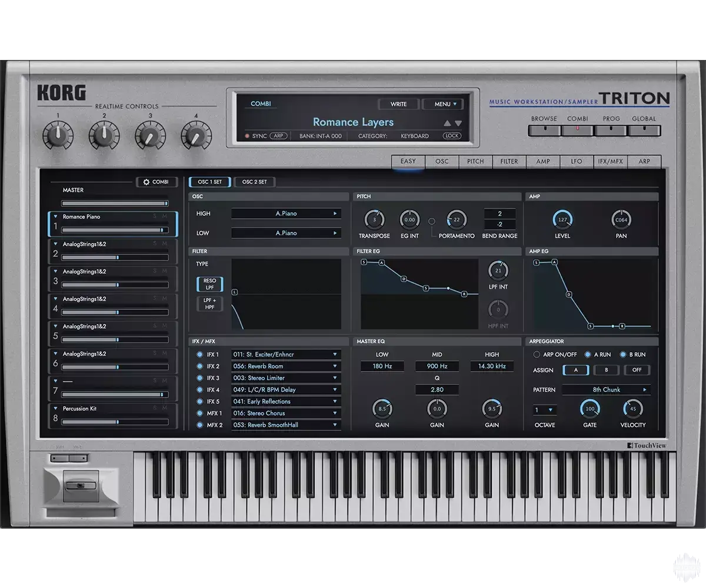Switch to the FILTER tab
This screenshot has width=706, height=588.
[x=509, y=161]
